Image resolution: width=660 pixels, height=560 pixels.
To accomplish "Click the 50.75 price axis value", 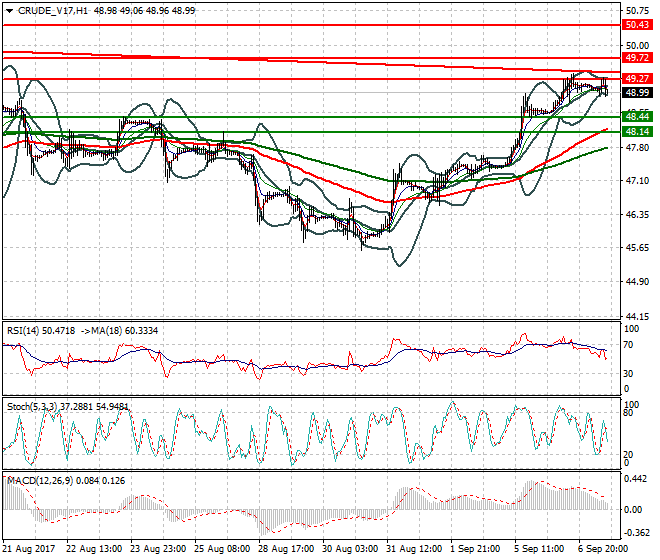I will [x=637, y=11].
